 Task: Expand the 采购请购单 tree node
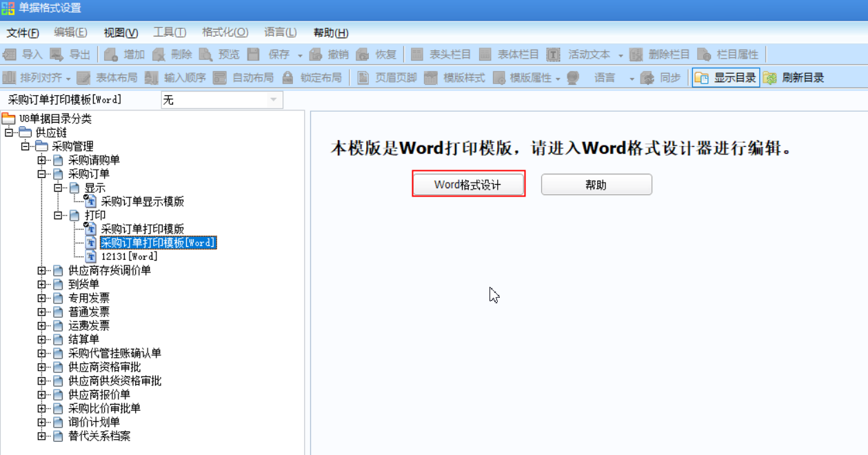tap(42, 160)
